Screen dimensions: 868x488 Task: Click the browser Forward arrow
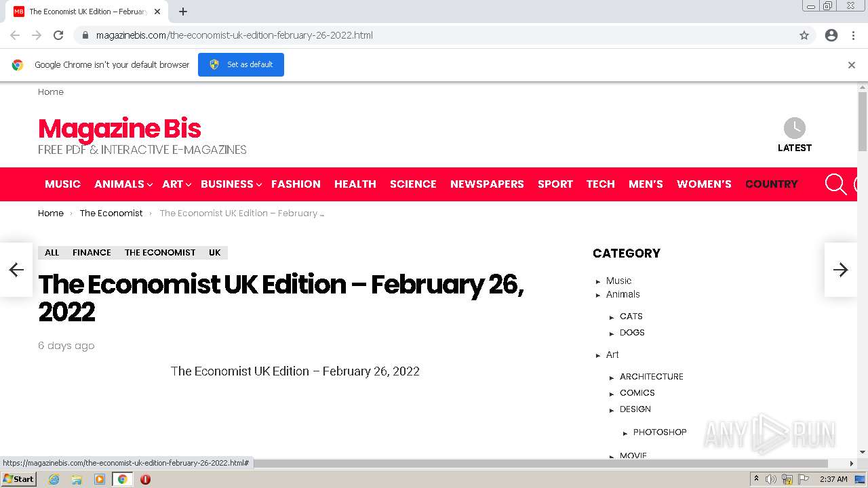37,35
